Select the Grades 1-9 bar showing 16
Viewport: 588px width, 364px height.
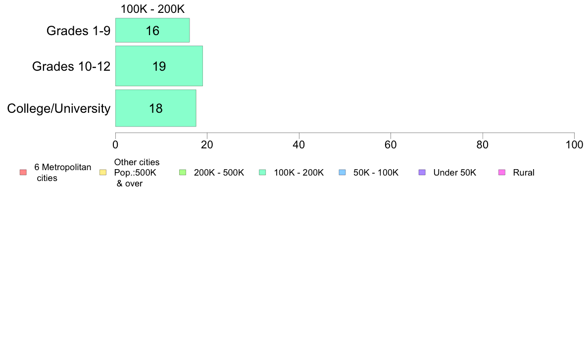(x=152, y=30)
